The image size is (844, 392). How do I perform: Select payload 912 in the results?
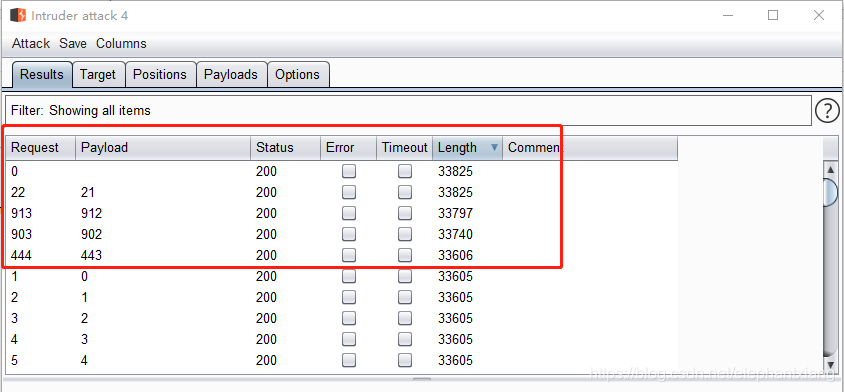pyautogui.click(x=92, y=214)
